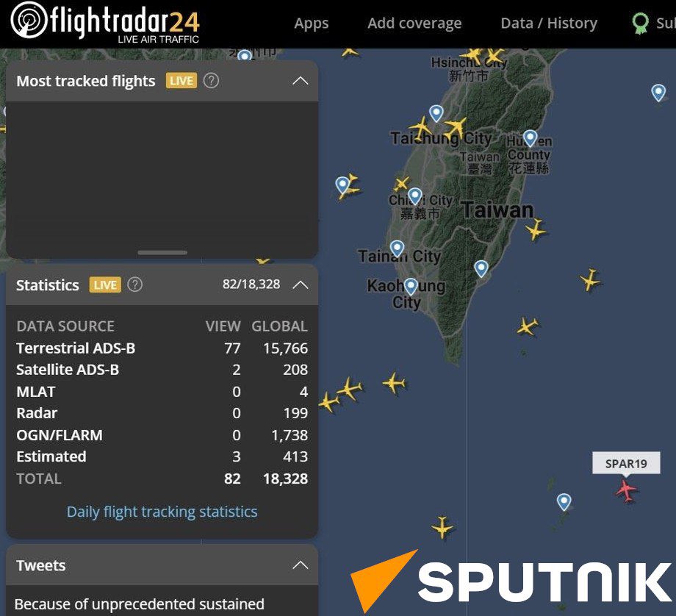This screenshot has height=616, width=676.
Task: Open the Add coverage menu
Action: (x=414, y=24)
